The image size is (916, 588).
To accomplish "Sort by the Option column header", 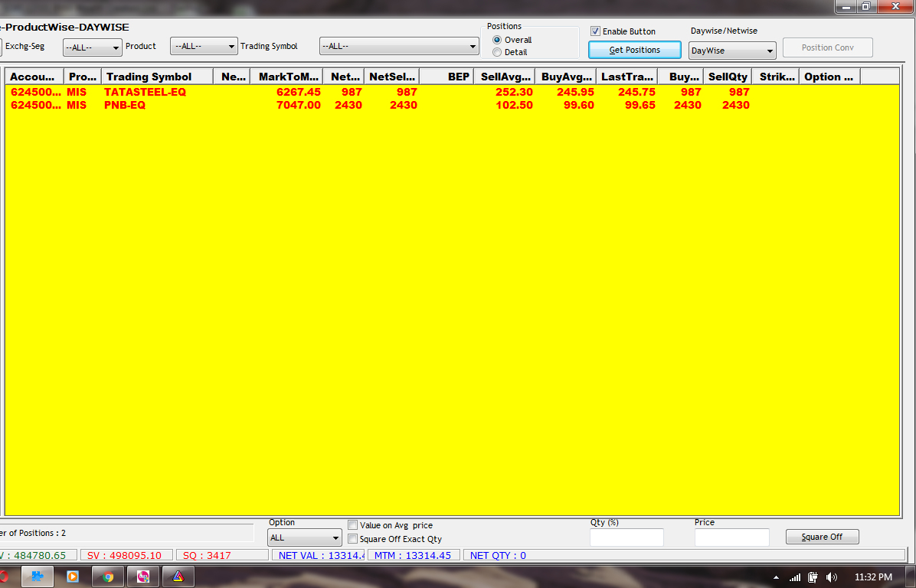I will click(x=829, y=77).
